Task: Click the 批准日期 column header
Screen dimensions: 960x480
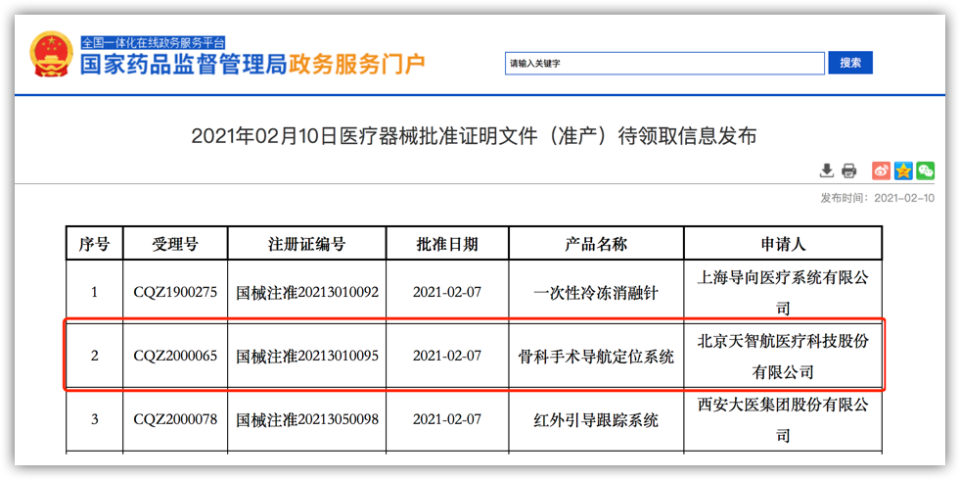Action: (x=447, y=244)
